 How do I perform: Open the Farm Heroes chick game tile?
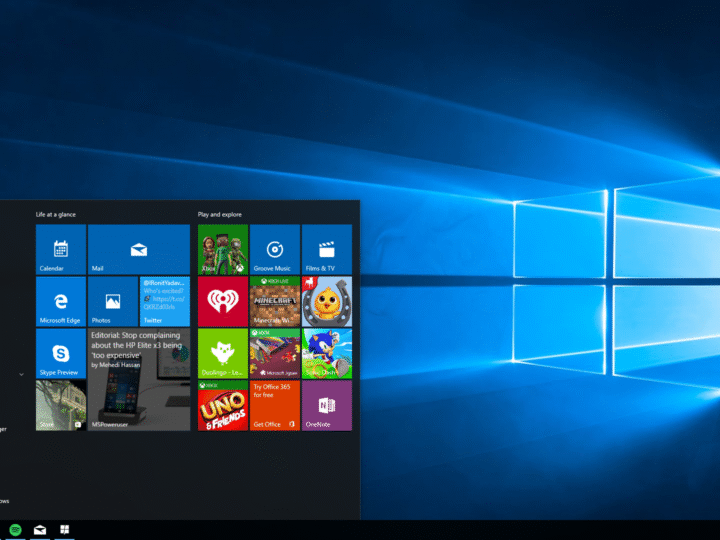pyautogui.click(x=327, y=301)
